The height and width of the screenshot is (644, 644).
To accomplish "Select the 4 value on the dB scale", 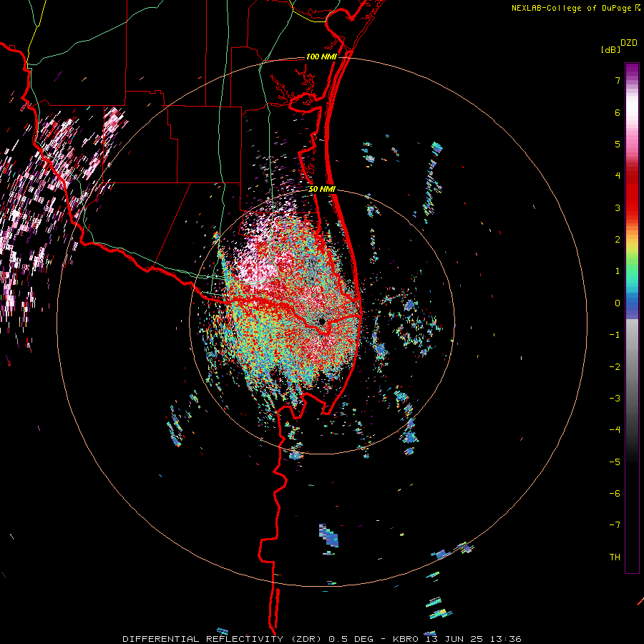I will 618,176.
